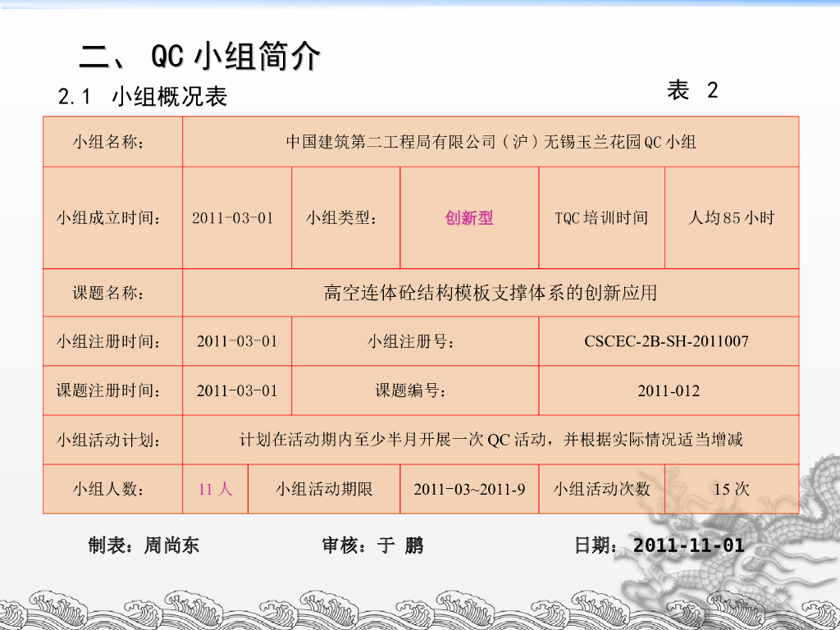The width and height of the screenshot is (840, 630).
Task: Click the pink 11人 cell
Action: pos(216,489)
